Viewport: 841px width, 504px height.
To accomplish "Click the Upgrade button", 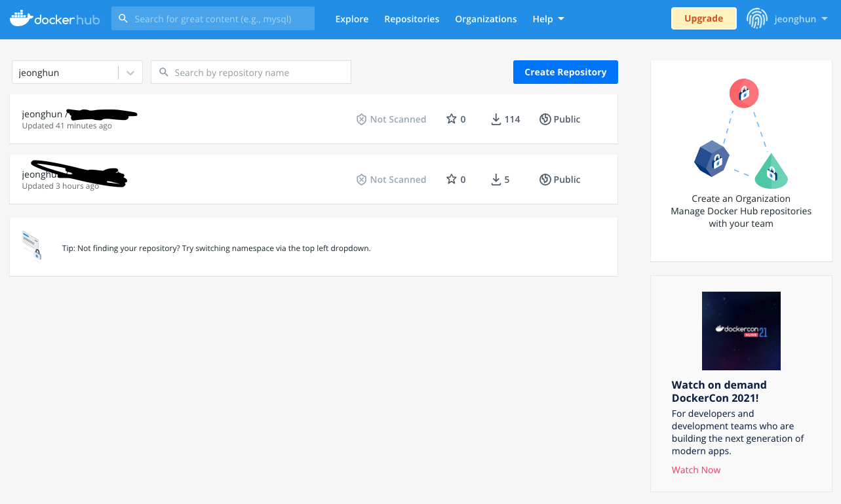I will pyautogui.click(x=704, y=18).
